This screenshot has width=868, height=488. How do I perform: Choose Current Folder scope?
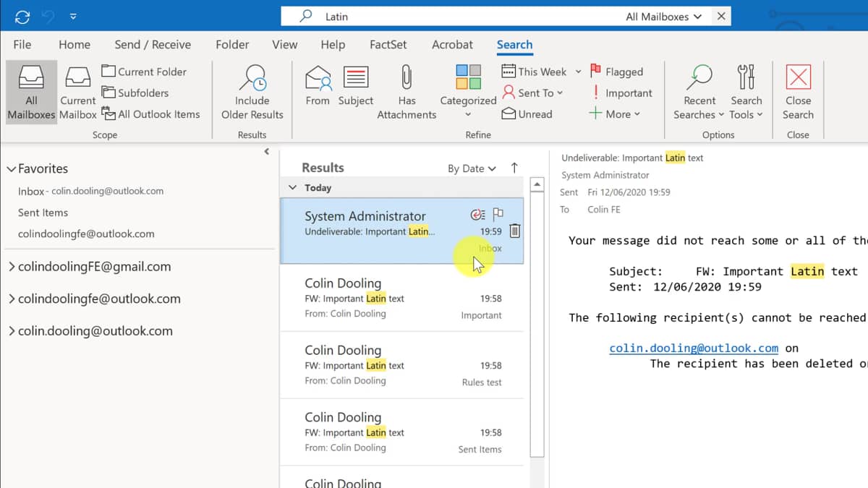point(144,72)
